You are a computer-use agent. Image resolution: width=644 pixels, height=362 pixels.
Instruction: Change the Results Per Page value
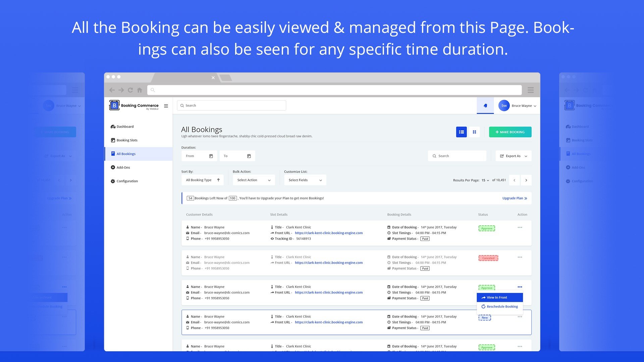tap(485, 180)
